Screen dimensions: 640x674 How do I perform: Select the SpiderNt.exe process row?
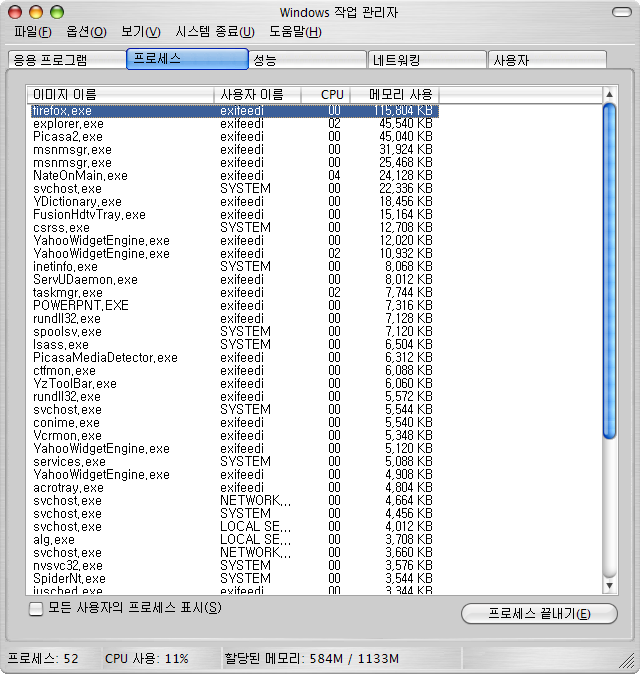click(235, 579)
